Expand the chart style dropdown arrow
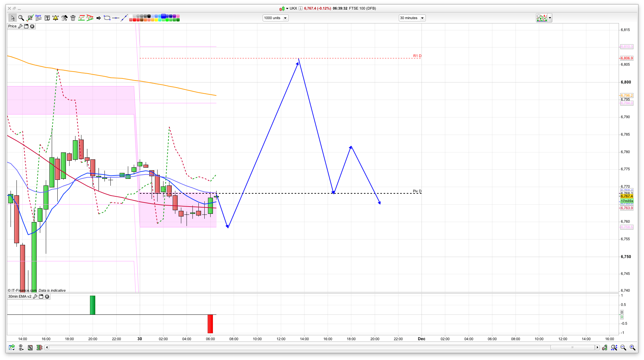644x360 pixels. coord(550,18)
